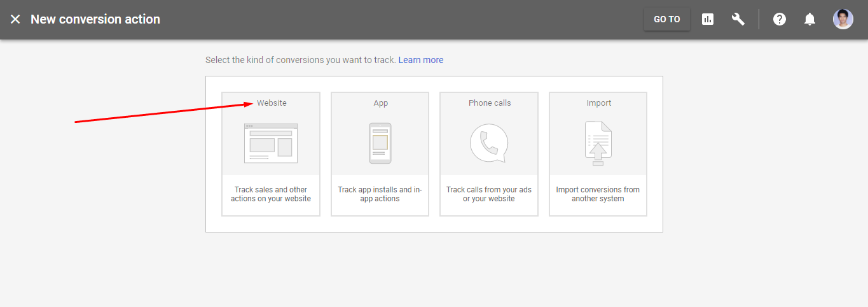868x307 pixels.
Task: Open the account profile avatar
Action: point(843,19)
